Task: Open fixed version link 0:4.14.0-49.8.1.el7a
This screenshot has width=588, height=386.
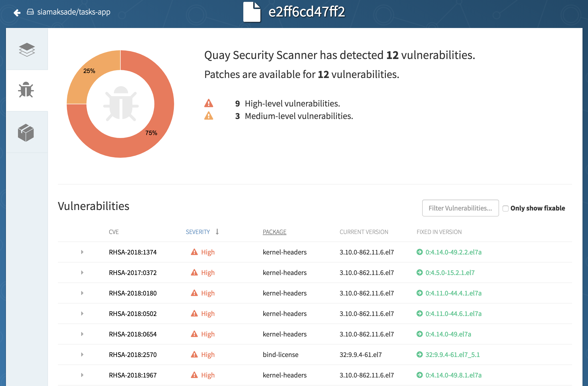Action: click(x=453, y=375)
